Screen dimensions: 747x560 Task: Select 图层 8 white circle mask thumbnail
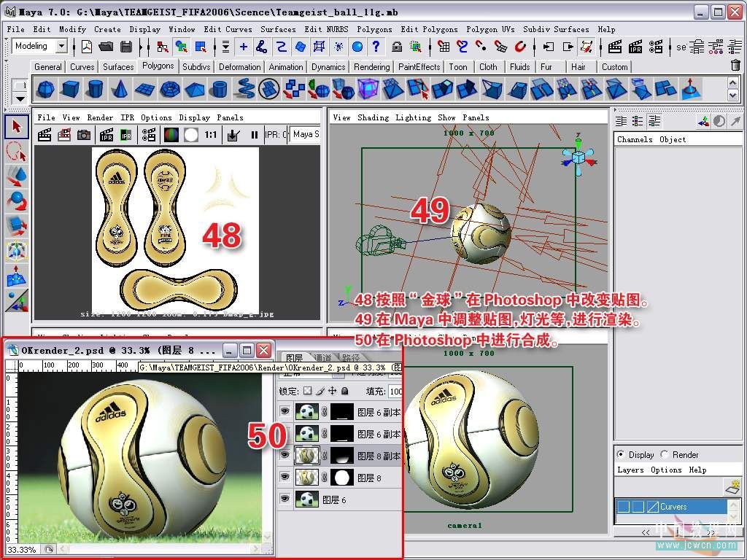pyautogui.click(x=342, y=477)
